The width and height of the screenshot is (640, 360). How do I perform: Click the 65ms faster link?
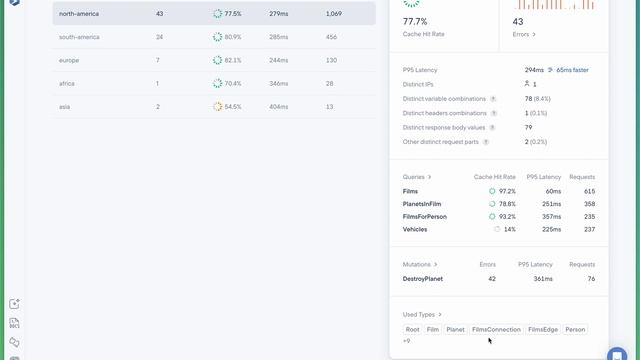pyautogui.click(x=572, y=70)
